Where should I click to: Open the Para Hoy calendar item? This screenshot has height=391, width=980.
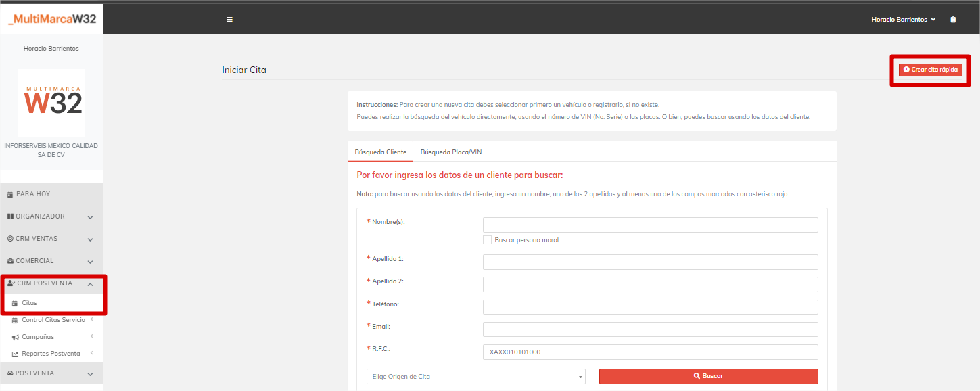coord(34,194)
